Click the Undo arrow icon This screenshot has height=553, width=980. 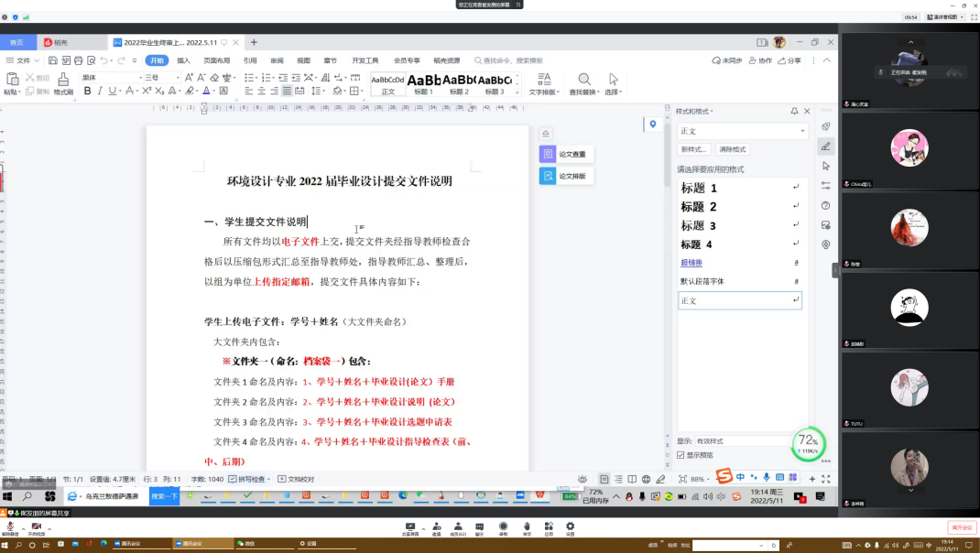coord(103,60)
